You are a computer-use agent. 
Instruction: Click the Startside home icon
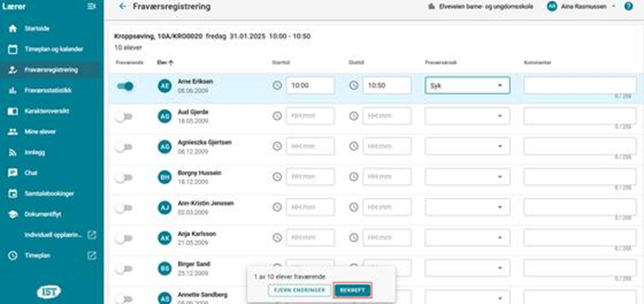pos(13,28)
